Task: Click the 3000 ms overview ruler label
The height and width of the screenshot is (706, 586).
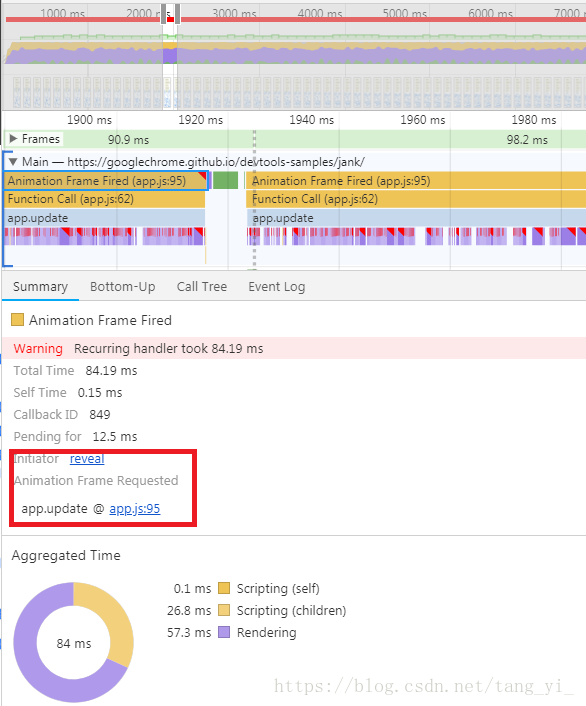Action: pyautogui.click(x=234, y=14)
